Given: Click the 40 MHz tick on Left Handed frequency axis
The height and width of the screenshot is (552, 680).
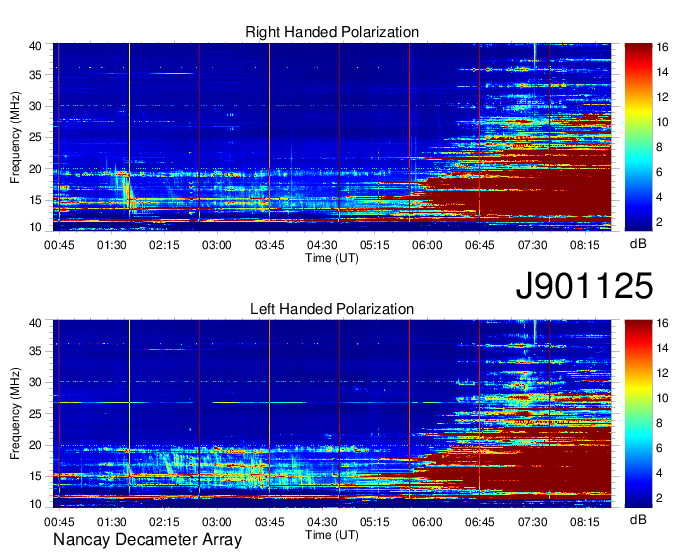Looking at the screenshot, I should tap(35, 323).
